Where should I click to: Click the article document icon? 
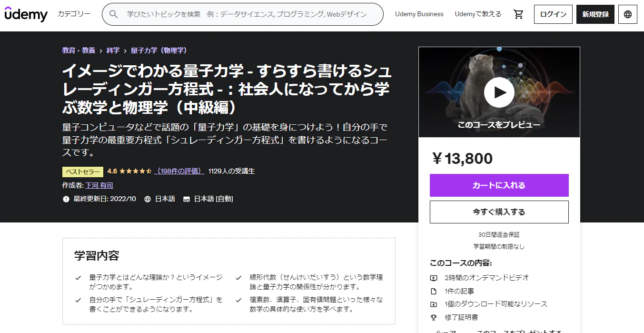(434, 291)
